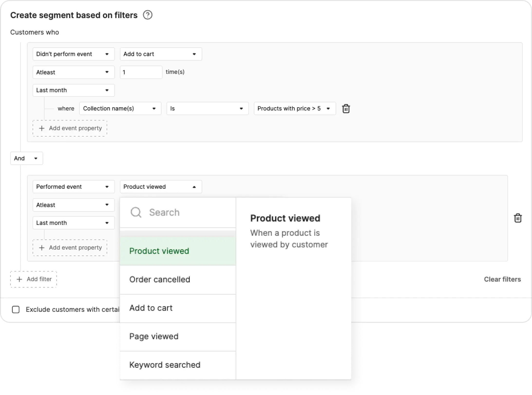
Task: Pick Add to cart from list
Action: 151,308
